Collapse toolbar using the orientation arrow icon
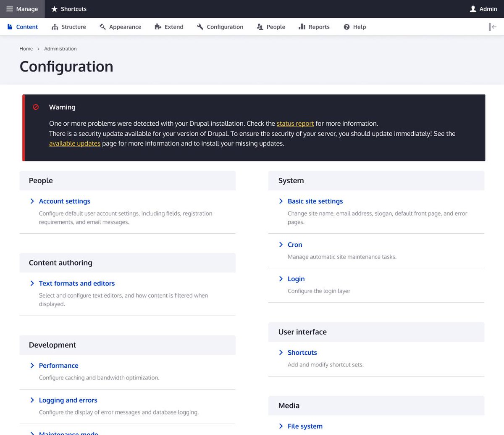504x435 pixels. click(493, 27)
